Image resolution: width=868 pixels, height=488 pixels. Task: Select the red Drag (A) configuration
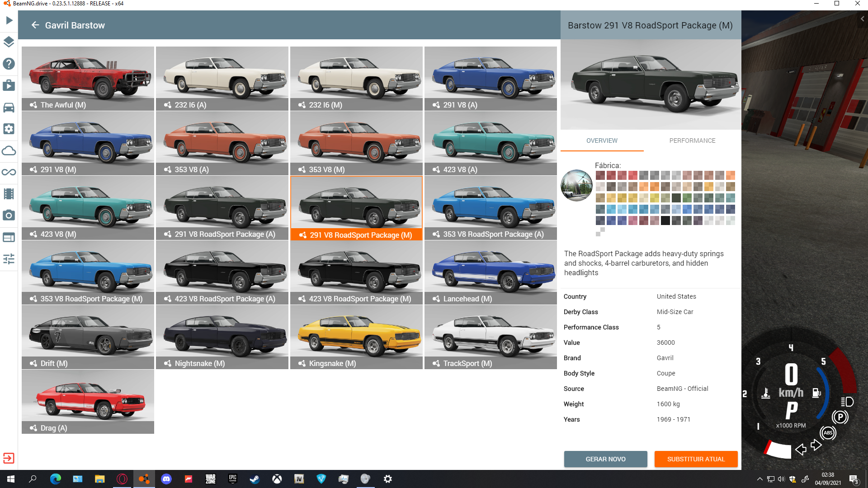[88, 402]
